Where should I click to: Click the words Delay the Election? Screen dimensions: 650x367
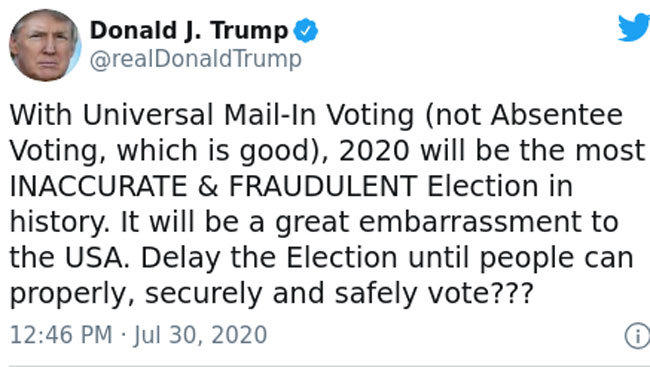(x=269, y=258)
